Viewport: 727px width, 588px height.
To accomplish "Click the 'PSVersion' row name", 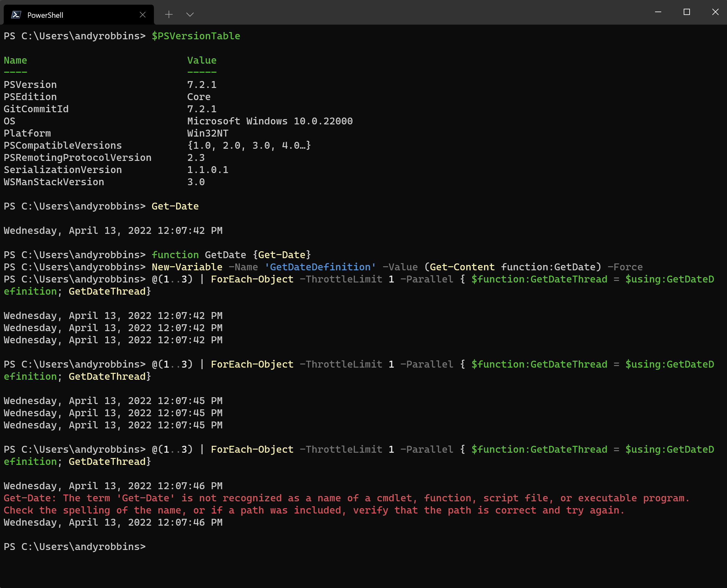I will 30,85.
